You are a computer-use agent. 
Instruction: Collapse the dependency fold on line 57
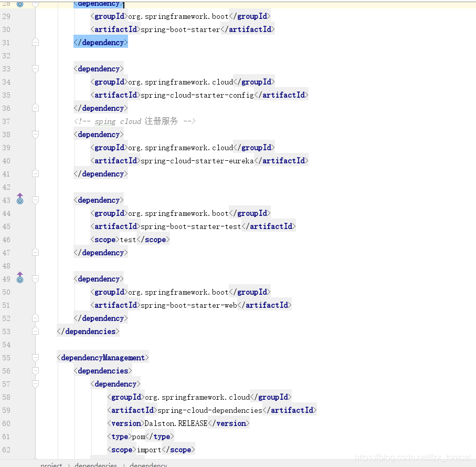tap(35, 384)
